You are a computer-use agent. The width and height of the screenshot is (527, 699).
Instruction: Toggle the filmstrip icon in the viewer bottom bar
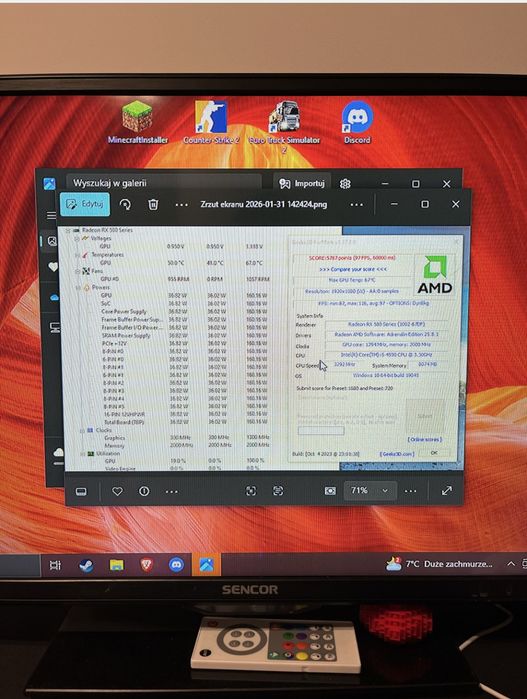81,491
